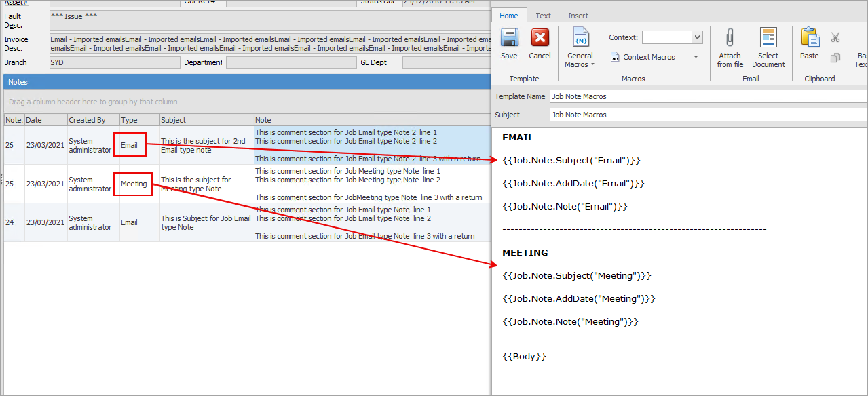Click the Job.Note.AddDate("Email") macro line
Screen dimensions: 868x396
tap(573, 184)
